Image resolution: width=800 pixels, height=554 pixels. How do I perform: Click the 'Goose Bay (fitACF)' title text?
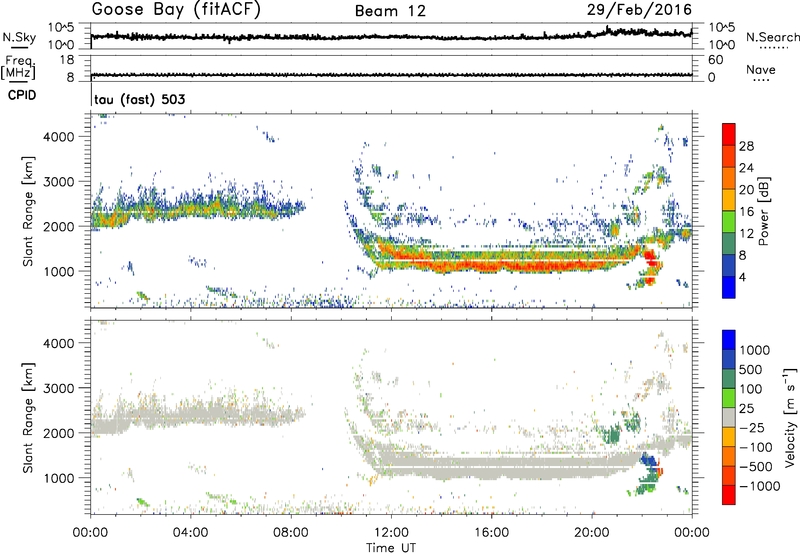click(x=176, y=10)
